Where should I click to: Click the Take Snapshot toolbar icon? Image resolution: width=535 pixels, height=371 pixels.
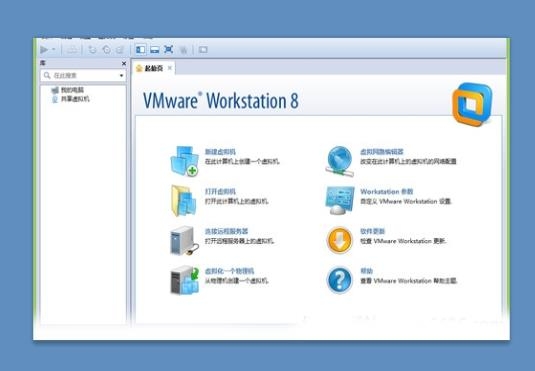pos(92,50)
